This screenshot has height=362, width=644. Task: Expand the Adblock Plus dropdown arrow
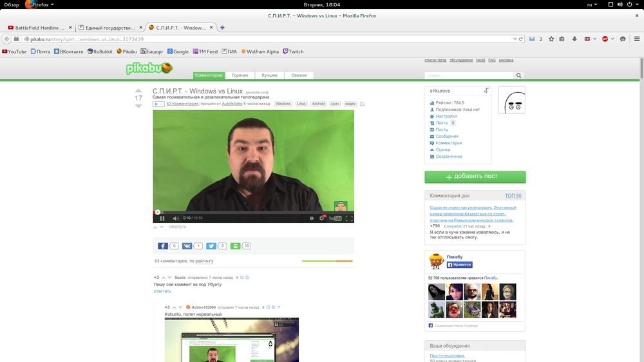pyautogui.click(x=612, y=39)
